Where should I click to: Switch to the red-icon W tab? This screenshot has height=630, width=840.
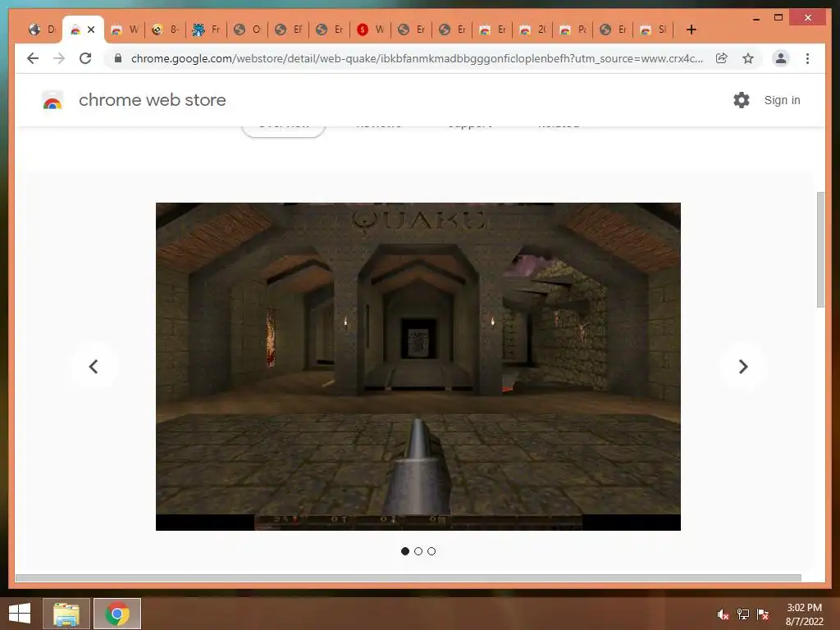point(371,30)
